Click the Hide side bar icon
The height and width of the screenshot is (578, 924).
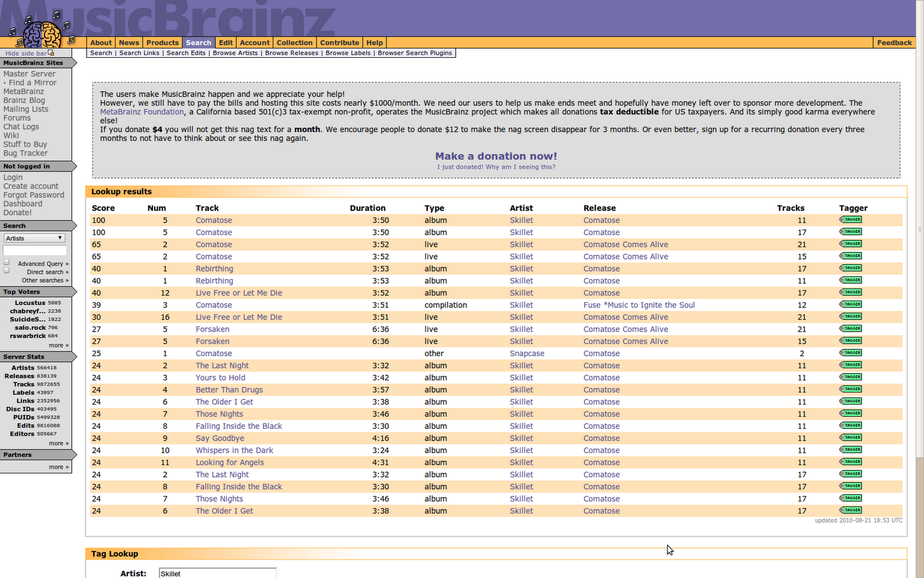click(51, 53)
